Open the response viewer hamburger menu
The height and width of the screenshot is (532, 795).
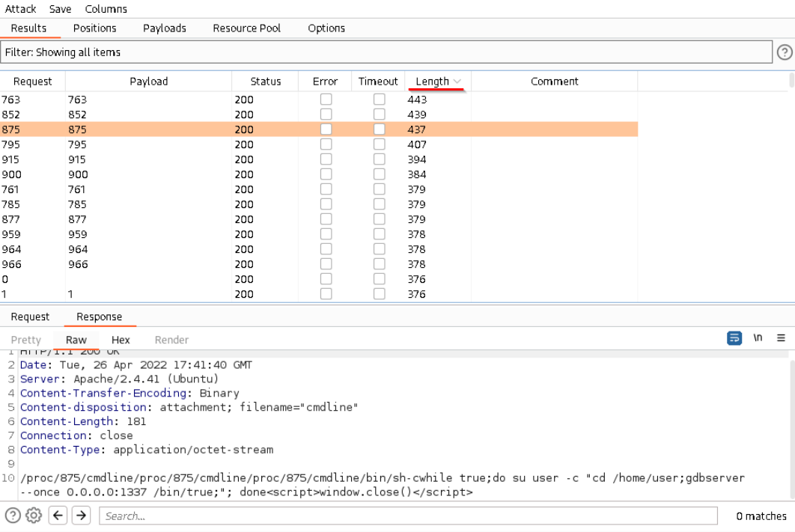point(781,338)
